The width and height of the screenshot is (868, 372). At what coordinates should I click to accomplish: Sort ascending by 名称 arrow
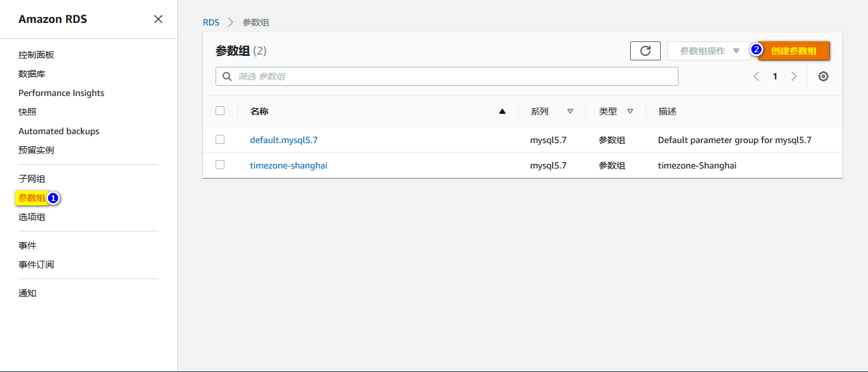502,111
